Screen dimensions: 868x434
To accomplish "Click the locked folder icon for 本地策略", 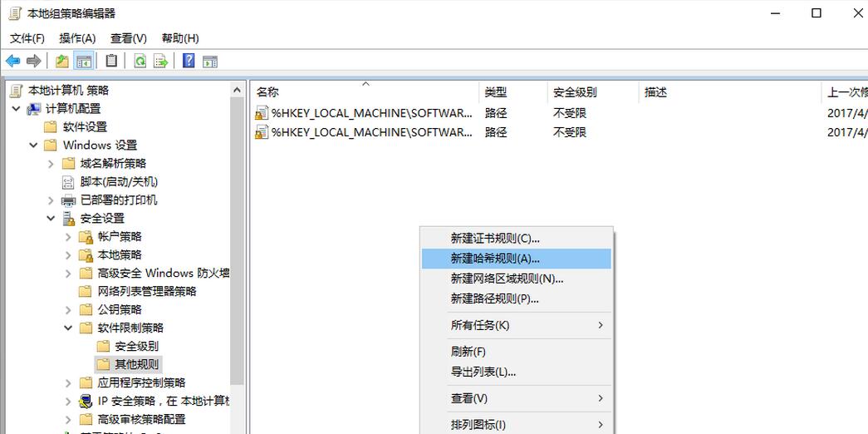I will (x=86, y=255).
